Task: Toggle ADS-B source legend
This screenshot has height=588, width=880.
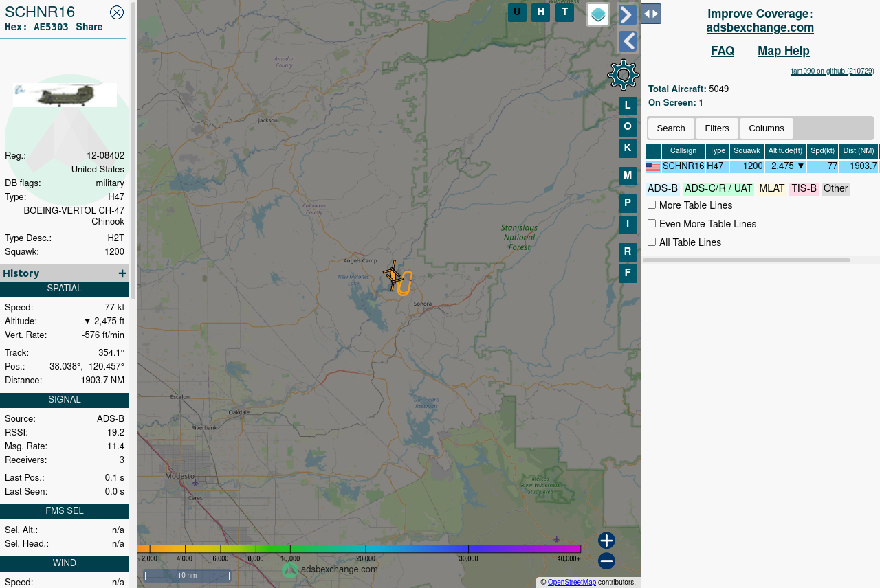Action: [x=663, y=189]
